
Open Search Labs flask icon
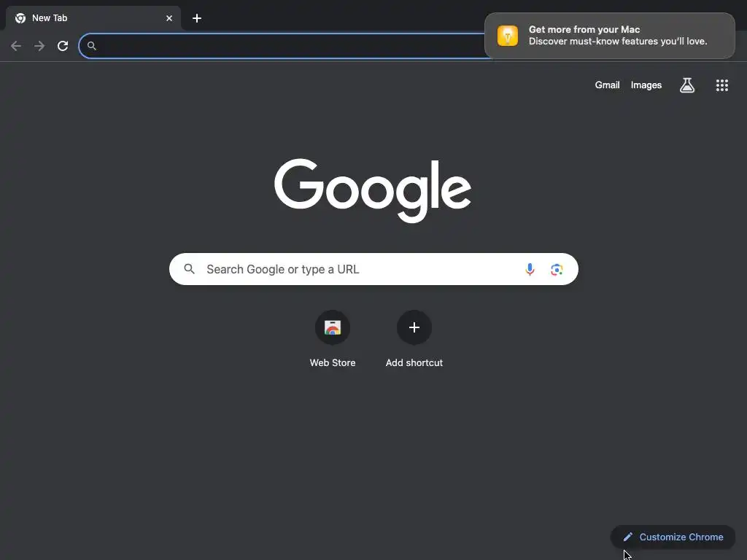687,85
